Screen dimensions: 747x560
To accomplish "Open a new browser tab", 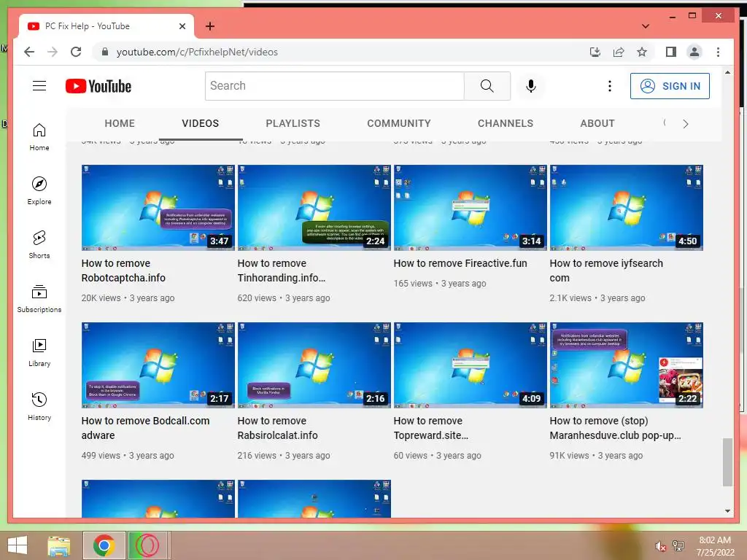I will tap(209, 26).
